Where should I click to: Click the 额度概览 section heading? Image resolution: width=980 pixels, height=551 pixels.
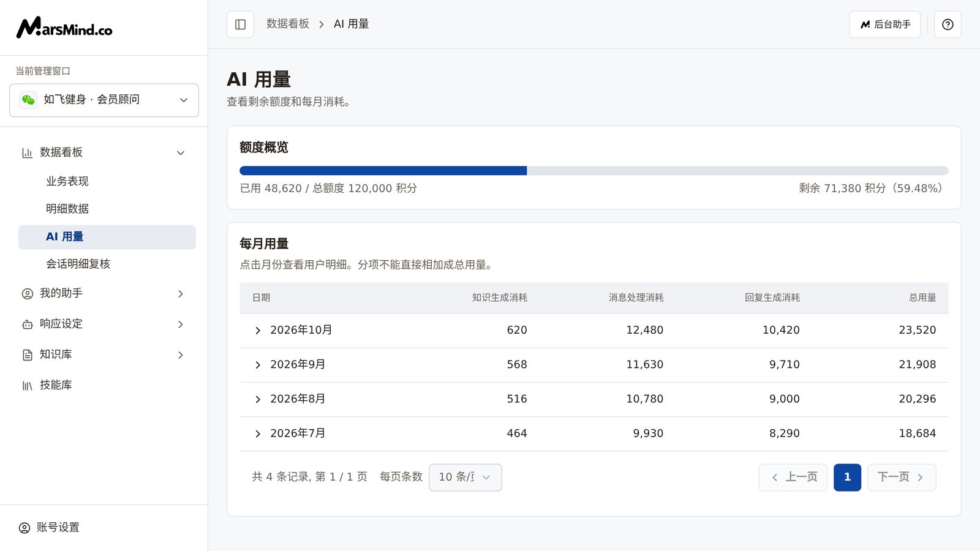pos(264,148)
